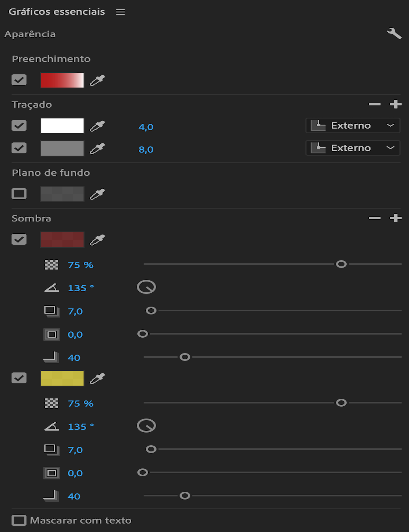Open the red gradient fill color swatch
Viewport: 409px width, 532px height.
pos(62,80)
